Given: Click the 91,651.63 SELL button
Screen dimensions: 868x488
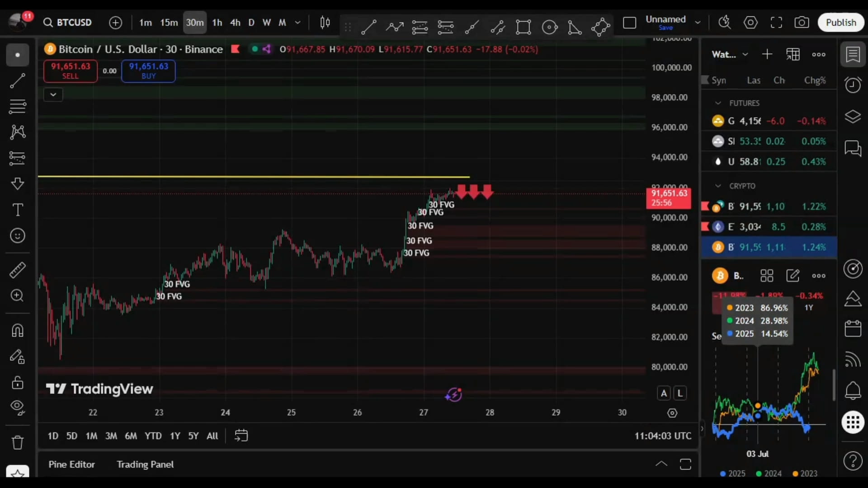Looking at the screenshot, I should [x=70, y=71].
